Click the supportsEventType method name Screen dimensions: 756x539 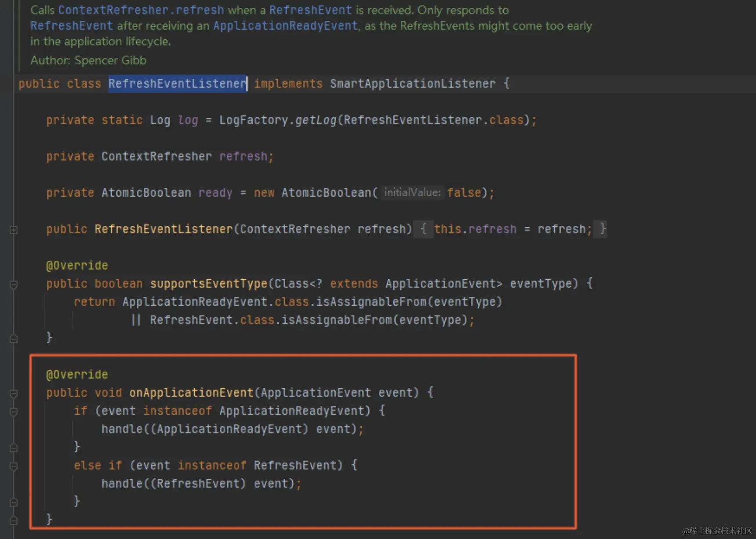[209, 284]
